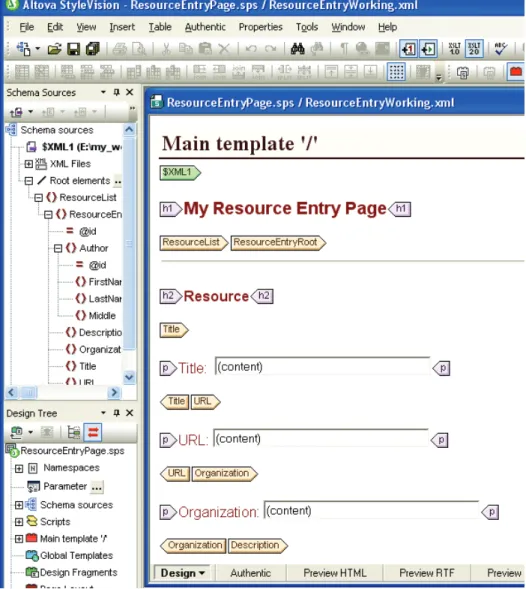Screen dimensions: 526x589
Task: Save design with the floppy disk icon
Action: coord(74,49)
